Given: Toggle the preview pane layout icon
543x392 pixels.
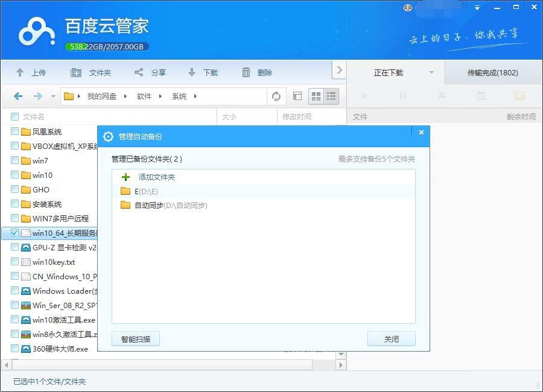Looking at the screenshot, I should [297, 96].
